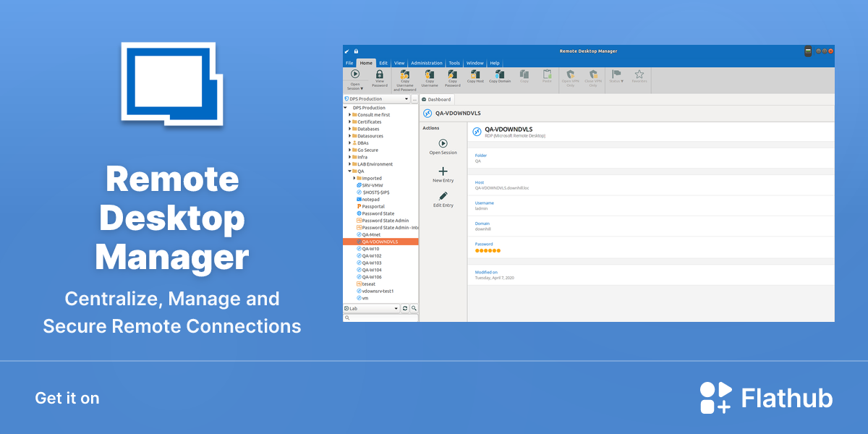This screenshot has height=434, width=868.
Task: Click the Copy Host ribbon icon
Action: (475, 74)
